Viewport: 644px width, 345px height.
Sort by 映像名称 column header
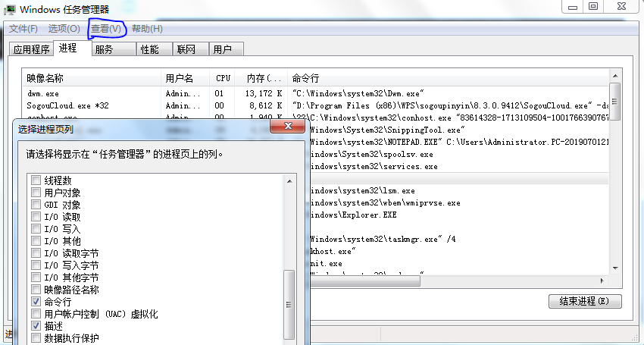[x=91, y=77]
